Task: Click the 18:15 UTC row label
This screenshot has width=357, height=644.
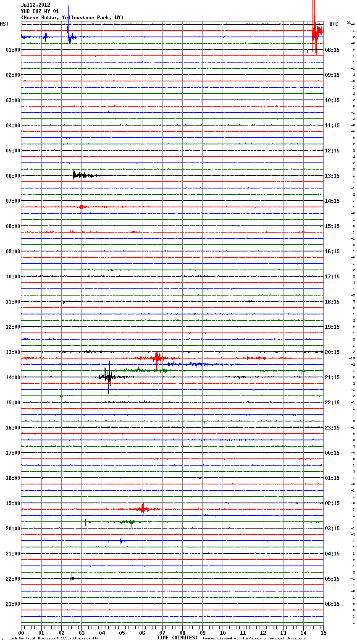Action: [x=332, y=302]
